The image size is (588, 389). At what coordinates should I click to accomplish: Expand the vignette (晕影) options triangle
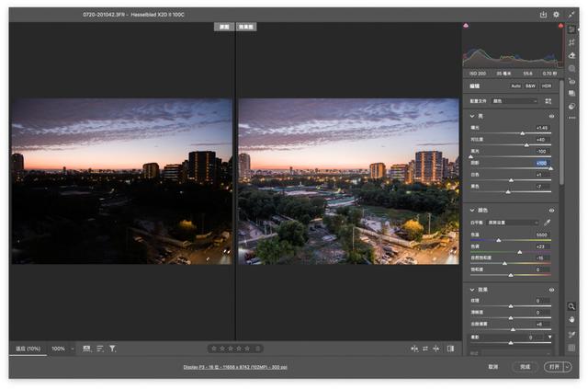pos(549,337)
